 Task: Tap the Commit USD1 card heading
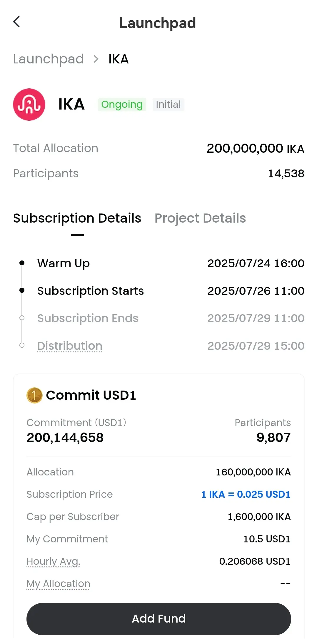pos(91,395)
